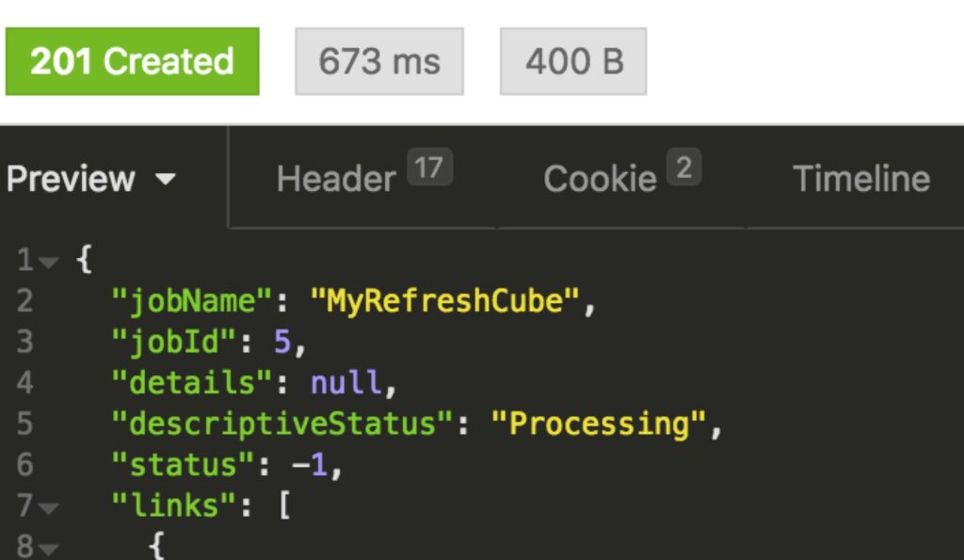Collapse the links array fold arrow
This screenshot has width=964, height=560.
(x=48, y=509)
